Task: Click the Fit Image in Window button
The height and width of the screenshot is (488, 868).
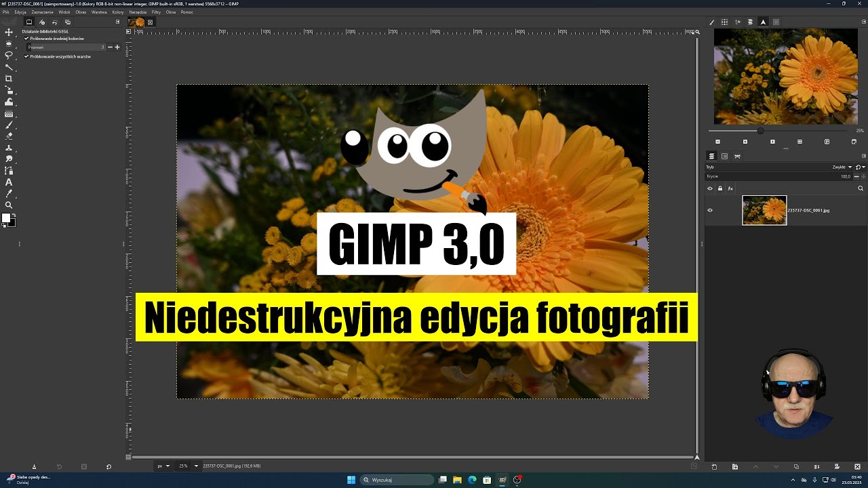Action: (x=800, y=142)
